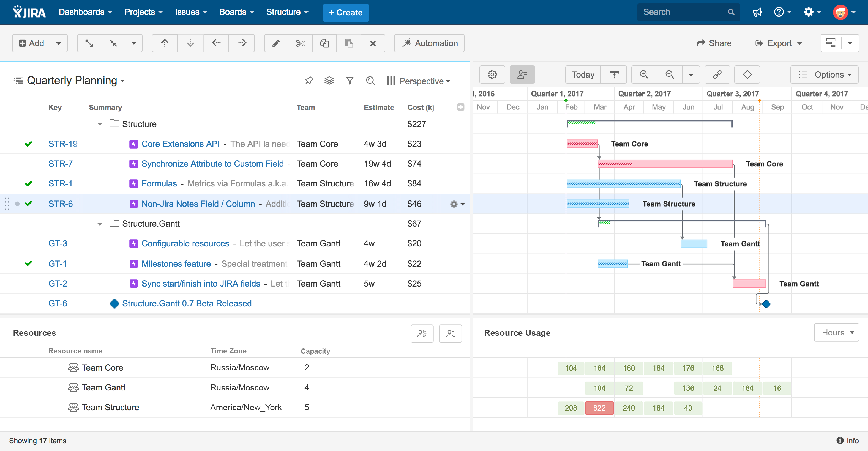Click the cut scissors icon
Screen dimensions: 868x451
300,43
